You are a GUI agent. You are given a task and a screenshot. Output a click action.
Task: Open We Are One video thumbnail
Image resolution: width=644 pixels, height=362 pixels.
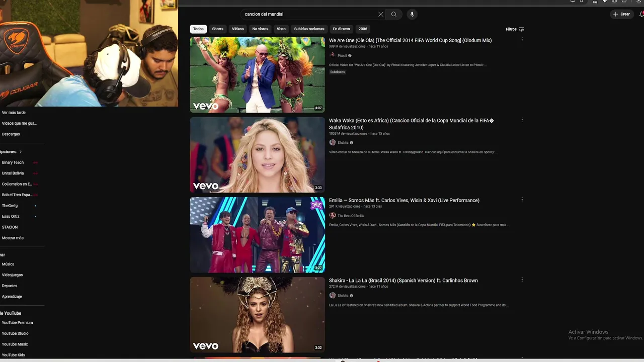[x=257, y=74]
